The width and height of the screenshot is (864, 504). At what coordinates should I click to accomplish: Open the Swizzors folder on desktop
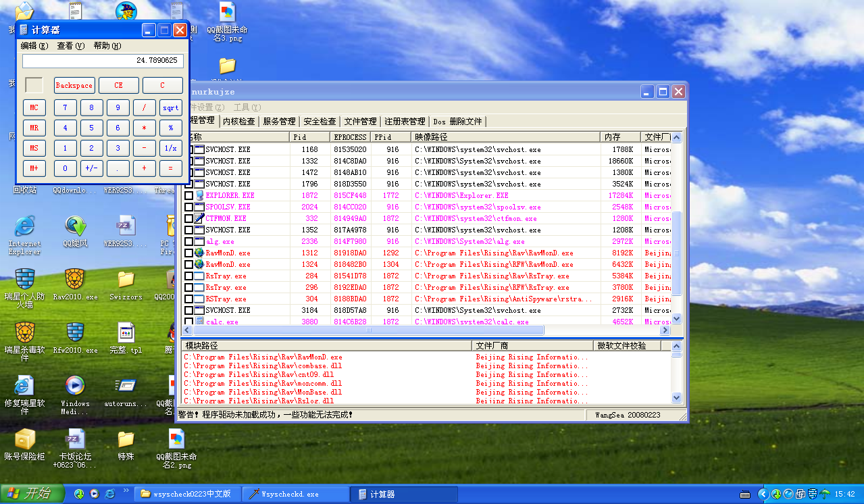pos(126,280)
